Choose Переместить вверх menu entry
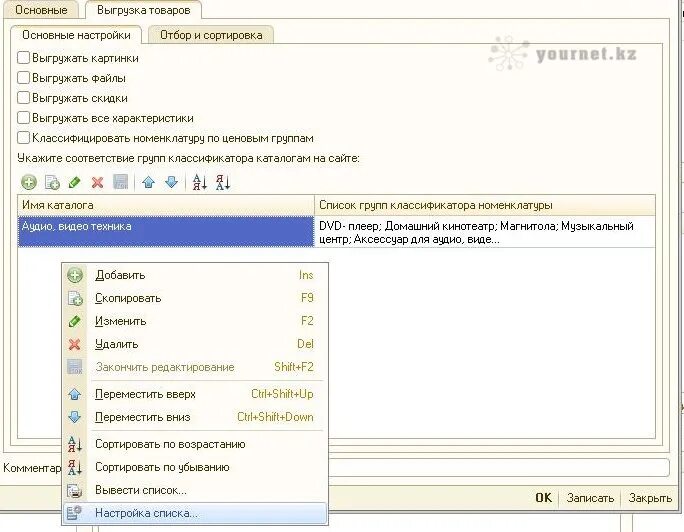 coord(195,394)
